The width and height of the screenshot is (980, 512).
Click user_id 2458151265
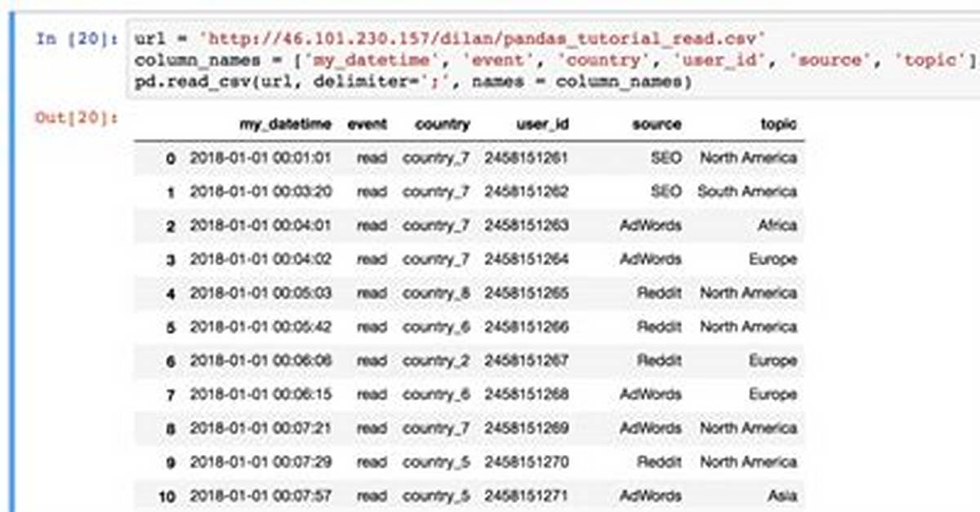point(527,293)
